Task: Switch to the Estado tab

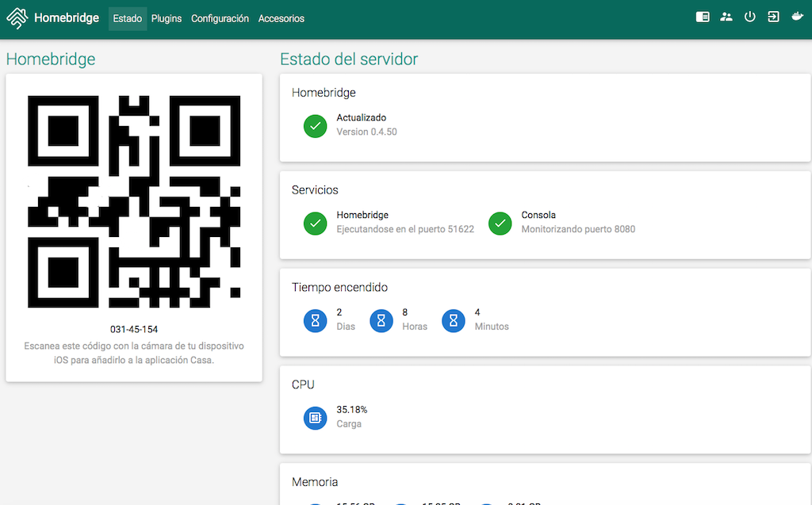Action: pos(128,18)
